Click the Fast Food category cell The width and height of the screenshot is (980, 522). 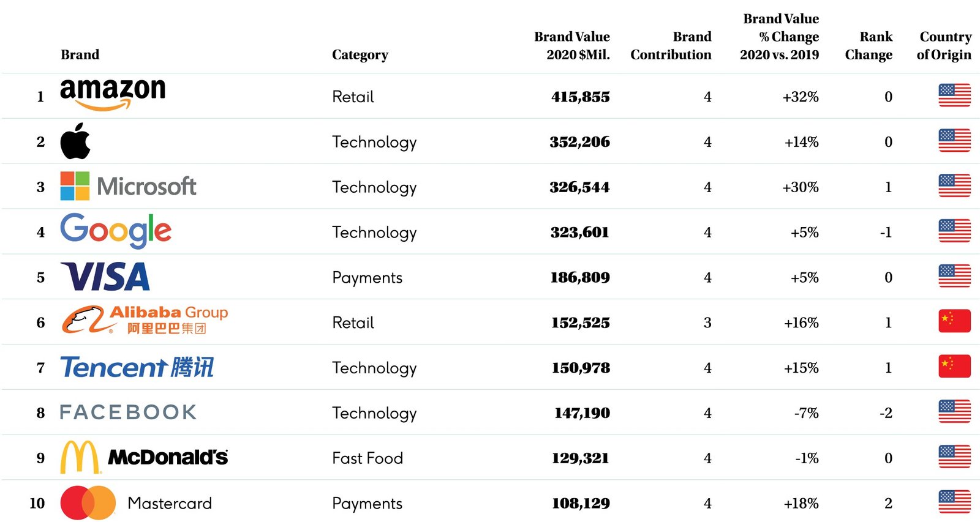click(x=367, y=458)
